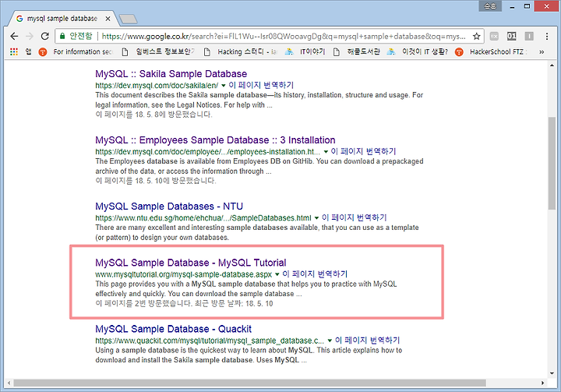This screenshot has height=392, width=561.
Task: Open 'MySQL :: Sakila Sample Database' result
Action: click(x=171, y=74)
